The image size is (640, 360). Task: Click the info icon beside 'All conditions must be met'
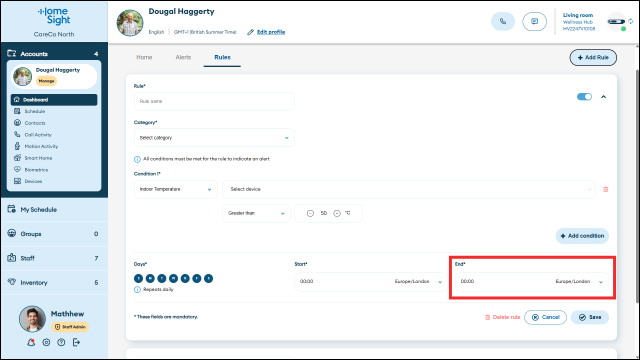pos(137,159)
